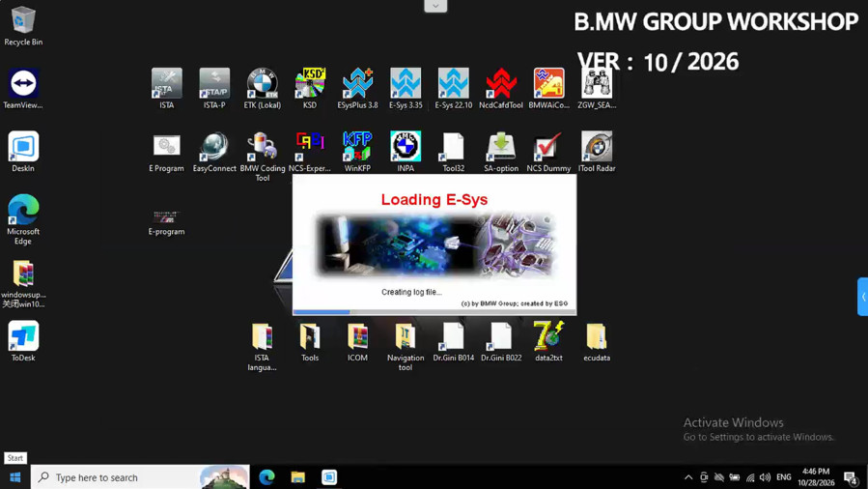Click the Windows Start button
Image resolution: width=868 pixels, height=489 pixels.
(x=14, y=477)
